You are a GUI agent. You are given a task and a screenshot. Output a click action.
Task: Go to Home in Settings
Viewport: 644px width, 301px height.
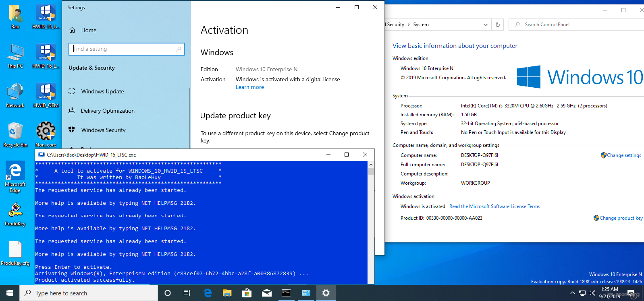coord(89,30)
